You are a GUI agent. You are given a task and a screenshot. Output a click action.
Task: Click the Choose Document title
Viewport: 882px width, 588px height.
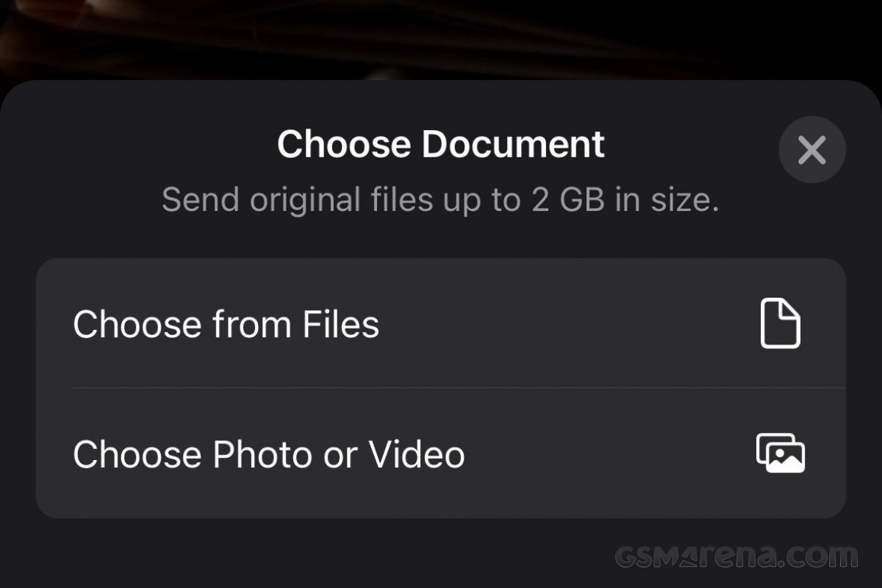(441, 144)
